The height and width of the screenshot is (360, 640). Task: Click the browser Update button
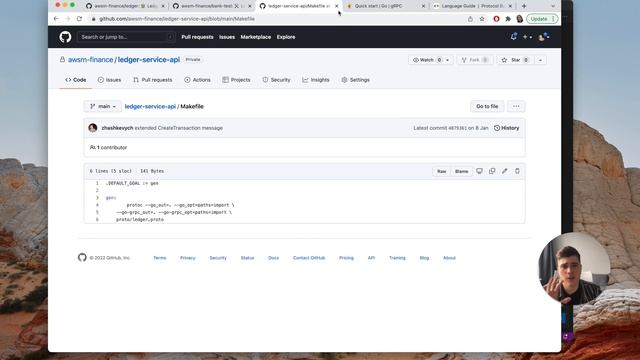click(542, 19)
